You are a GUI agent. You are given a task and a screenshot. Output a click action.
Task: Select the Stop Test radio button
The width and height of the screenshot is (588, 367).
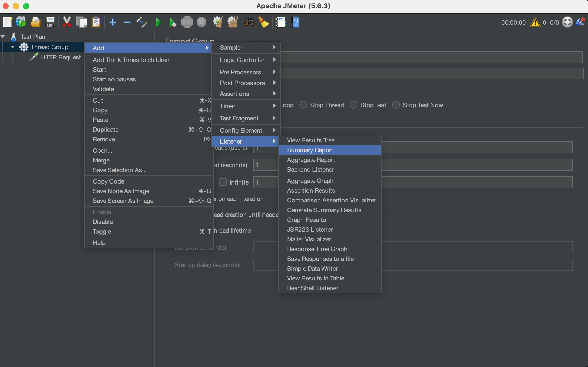click(353, 105)
